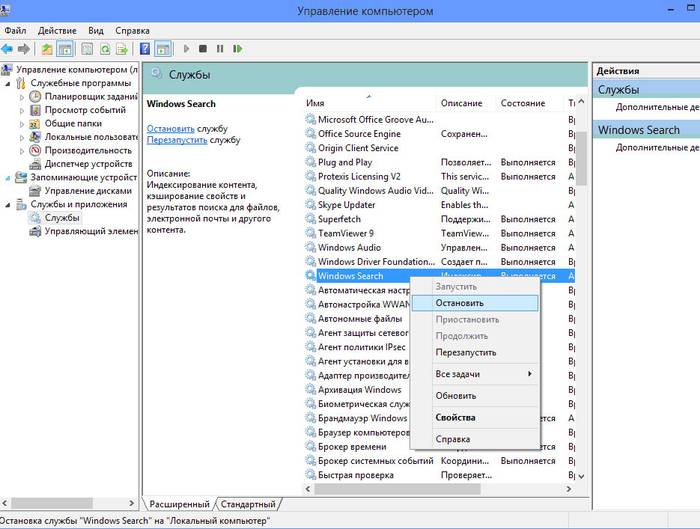This screenshot has width=700, height=529.
Task: Click the Up One Level folder icon
Action: (46, 48)
